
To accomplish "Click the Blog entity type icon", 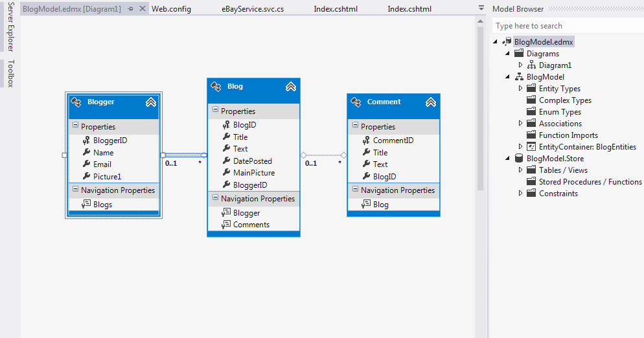I will [x=216, y=86].
